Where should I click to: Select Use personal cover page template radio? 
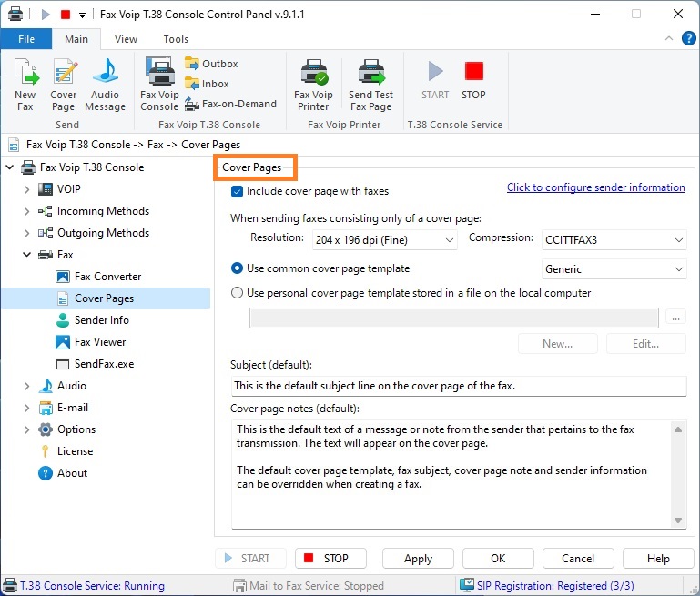tap(237, 293)
